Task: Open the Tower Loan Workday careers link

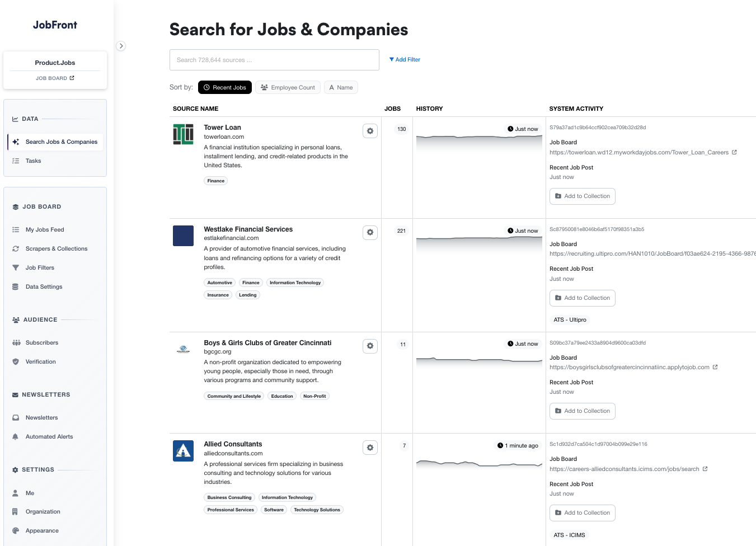Action: click(x=640, y=152)
